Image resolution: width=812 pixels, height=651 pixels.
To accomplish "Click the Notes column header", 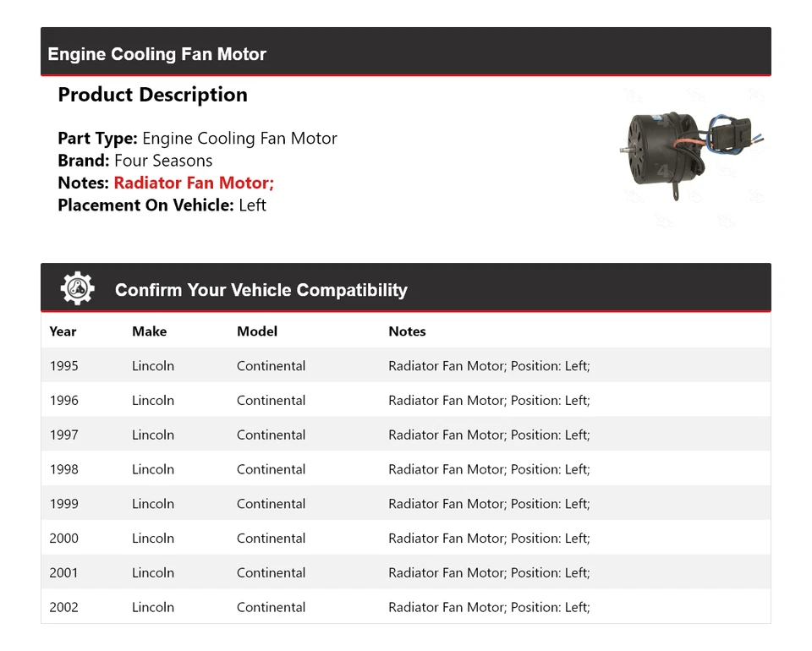I will click(x=407, y=331).
